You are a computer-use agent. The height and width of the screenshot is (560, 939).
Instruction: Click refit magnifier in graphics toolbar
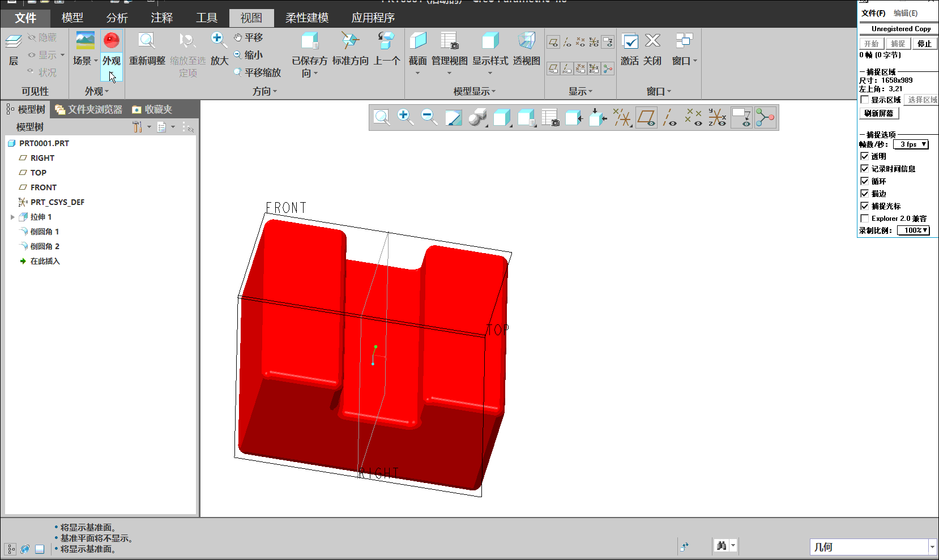(x=382, y=117)
